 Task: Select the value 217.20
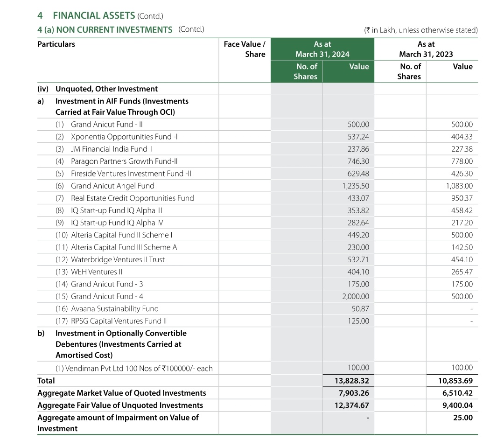coord(462,223)
